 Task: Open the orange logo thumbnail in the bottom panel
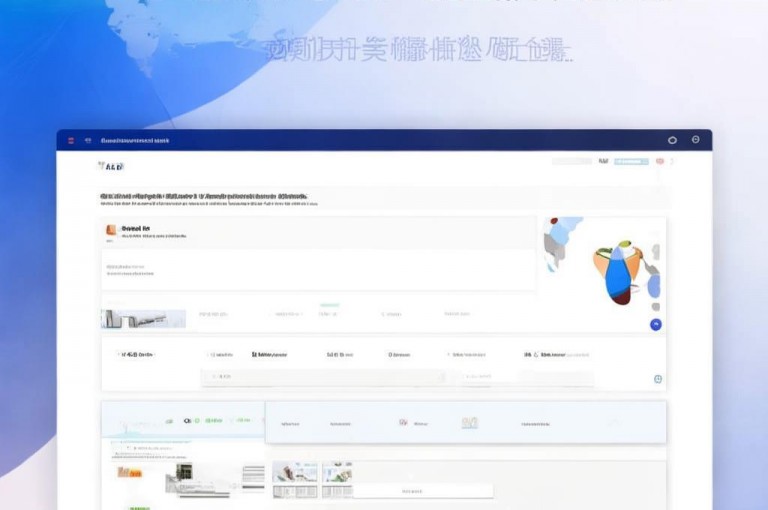pyautogui.click(x=130, y=473)
